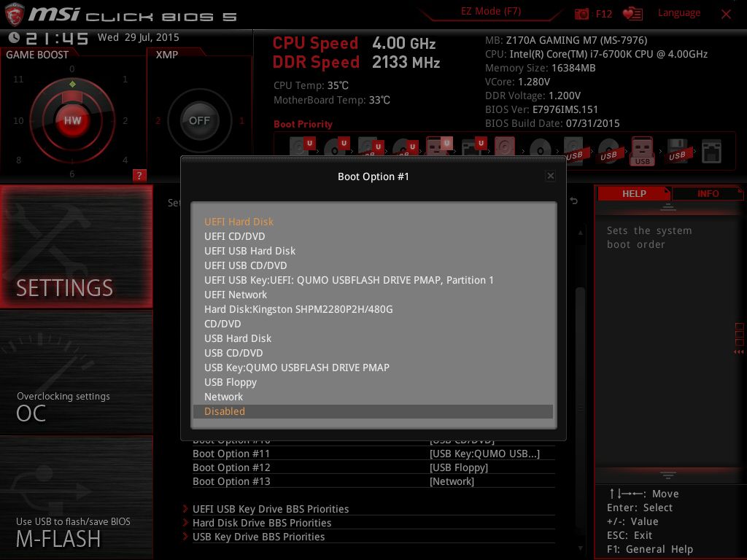The height and width of the screenshot is (560, 747).
Task: Click the legacy hard disk boot icon
Action: tap(505, 147)
